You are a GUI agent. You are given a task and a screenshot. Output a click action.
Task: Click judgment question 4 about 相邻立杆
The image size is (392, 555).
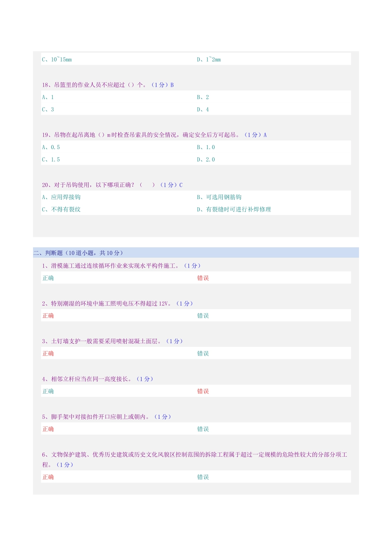[x=97, y=379]
